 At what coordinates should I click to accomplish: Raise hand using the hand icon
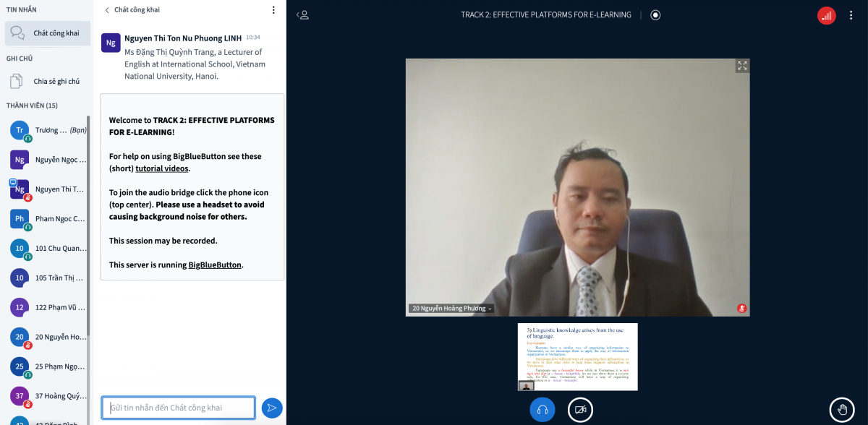[842, 410]
